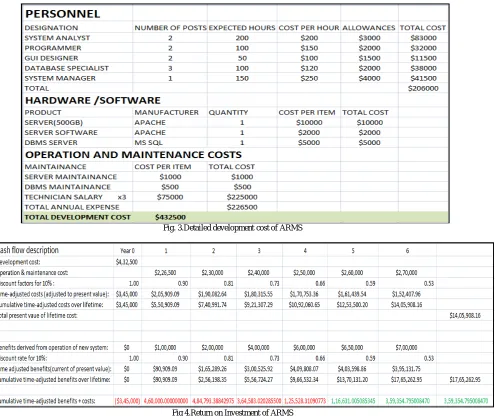Click the NUMBER OF POSTS header
Image resolution: width=495 pixels, height=416 pixels.
170,28
